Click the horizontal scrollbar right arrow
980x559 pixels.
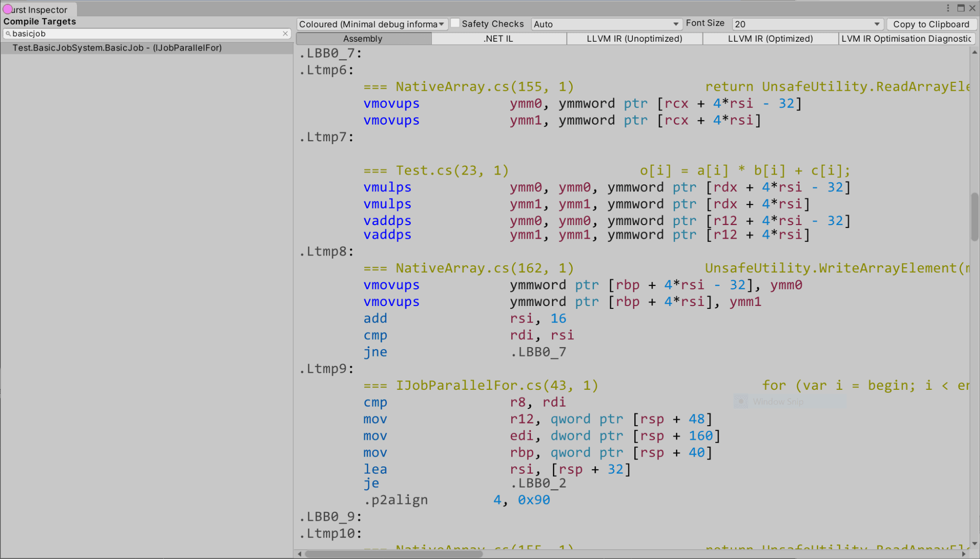[x=964, y=554]
